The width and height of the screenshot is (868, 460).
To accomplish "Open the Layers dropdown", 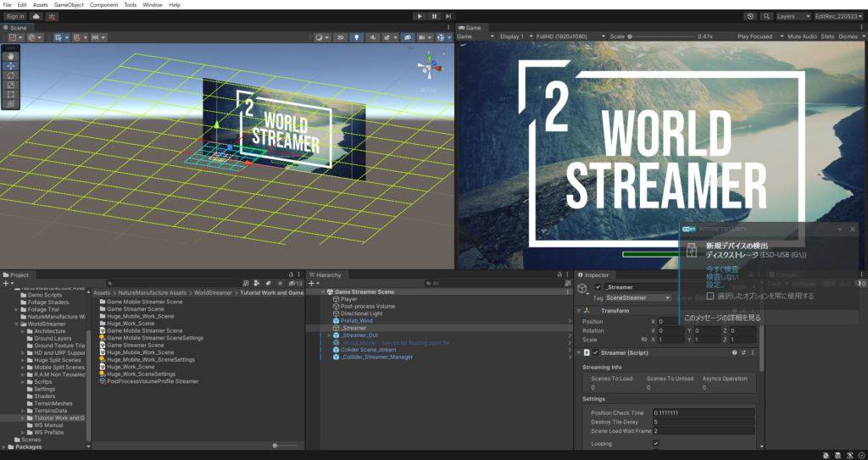I will click(x=793, y=16).
